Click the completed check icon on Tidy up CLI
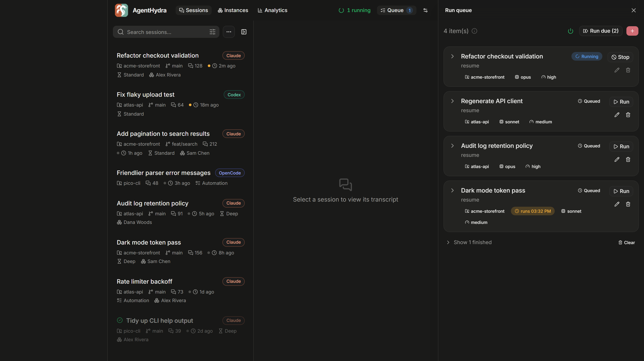The height and width of the screenshot is (361, 644). (x=120, y=320)
